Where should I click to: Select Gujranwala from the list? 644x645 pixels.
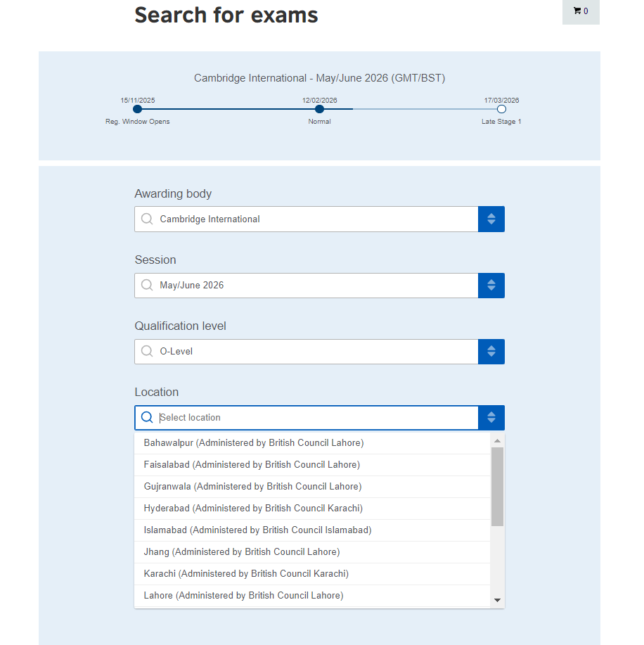tap(252, 487)
